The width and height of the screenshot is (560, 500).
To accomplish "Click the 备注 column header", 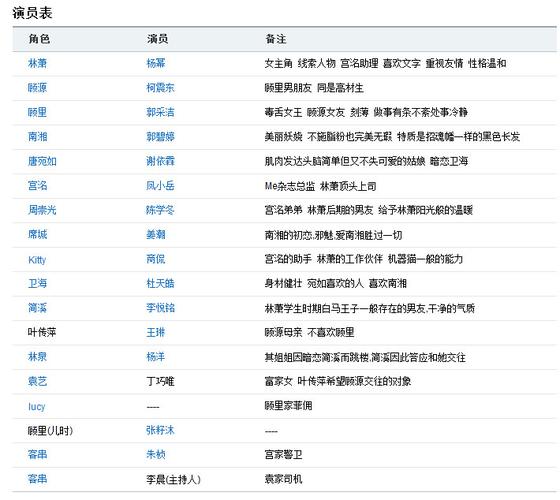I will (276, 39).
